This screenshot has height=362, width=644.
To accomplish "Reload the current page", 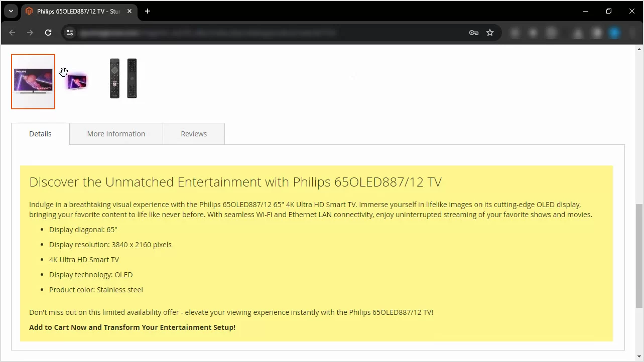I will (48, 33).
